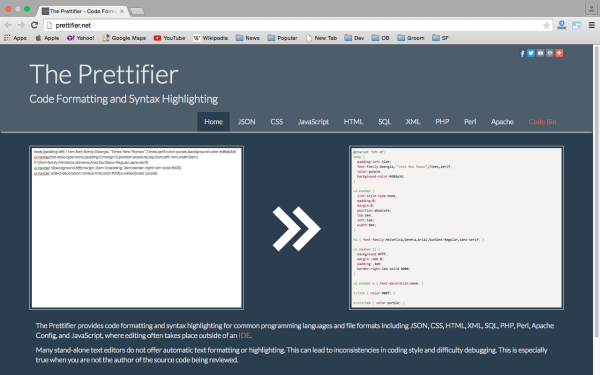Switch to the SQL formatter page
The image size is (600, 375).
point(385,122)
